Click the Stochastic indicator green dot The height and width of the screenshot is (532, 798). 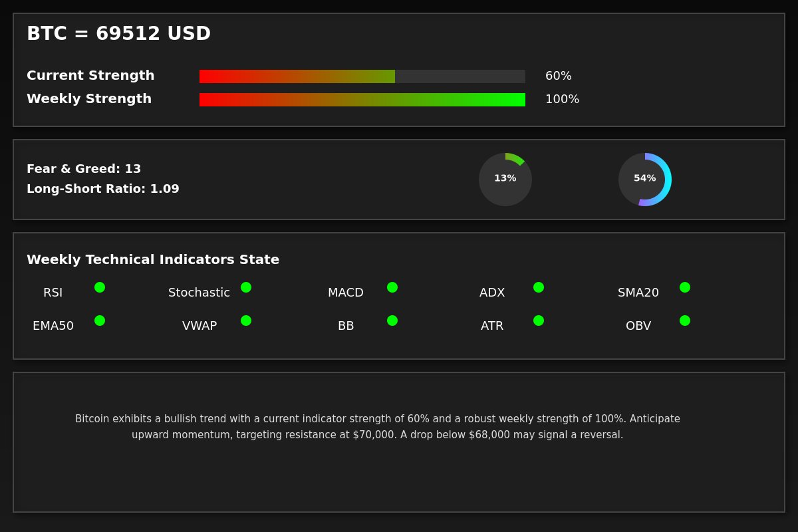coord(246,287)
